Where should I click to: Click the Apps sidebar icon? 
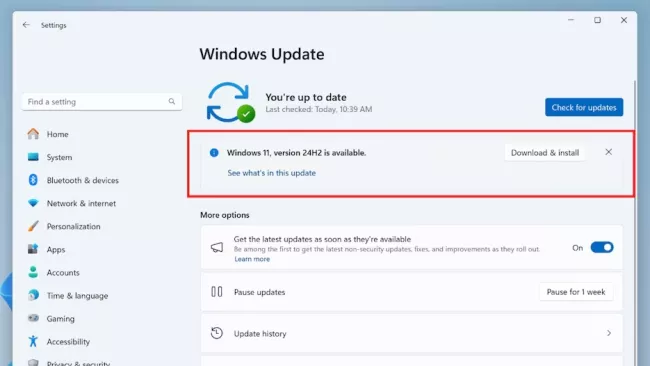tap(33, 249)
